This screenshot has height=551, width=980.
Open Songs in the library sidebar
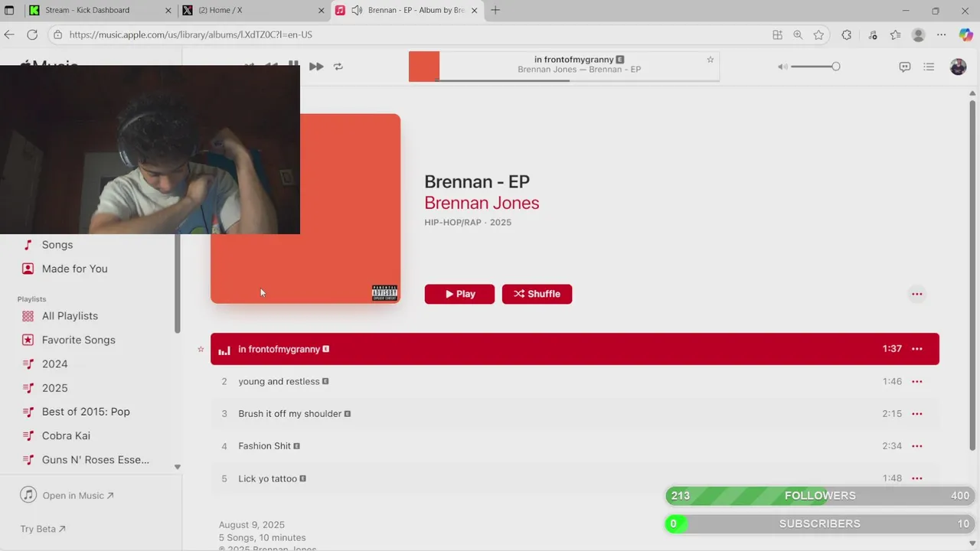(57, 245)
